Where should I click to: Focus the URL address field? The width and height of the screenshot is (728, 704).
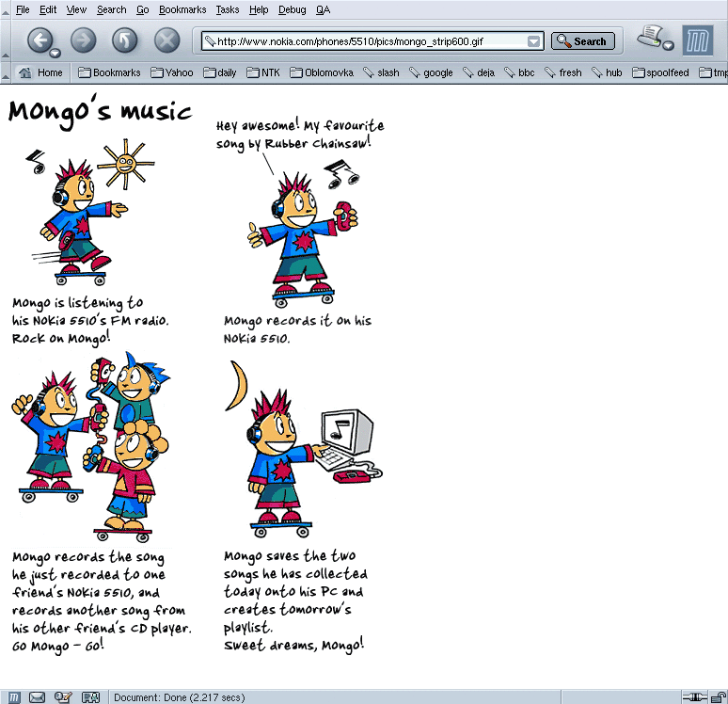click(x=372, y=41)
